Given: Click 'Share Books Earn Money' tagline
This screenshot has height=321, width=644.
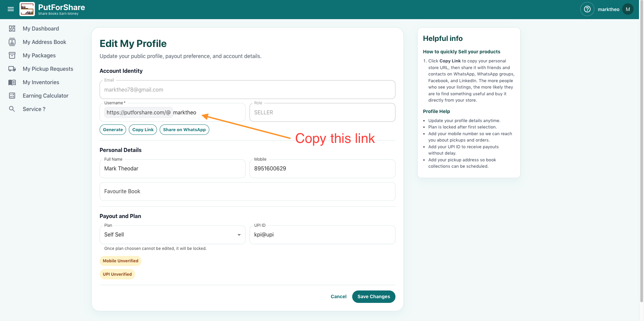Looking at the screenshot, I should pyautogui.click(x=58, y=14).
